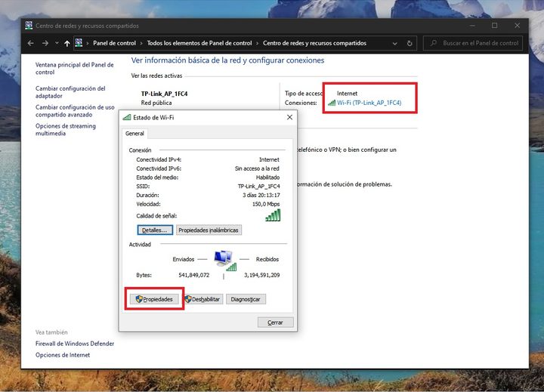
Task: Expand the chevron after 'Panel de control'
Action: click(141, 43)
